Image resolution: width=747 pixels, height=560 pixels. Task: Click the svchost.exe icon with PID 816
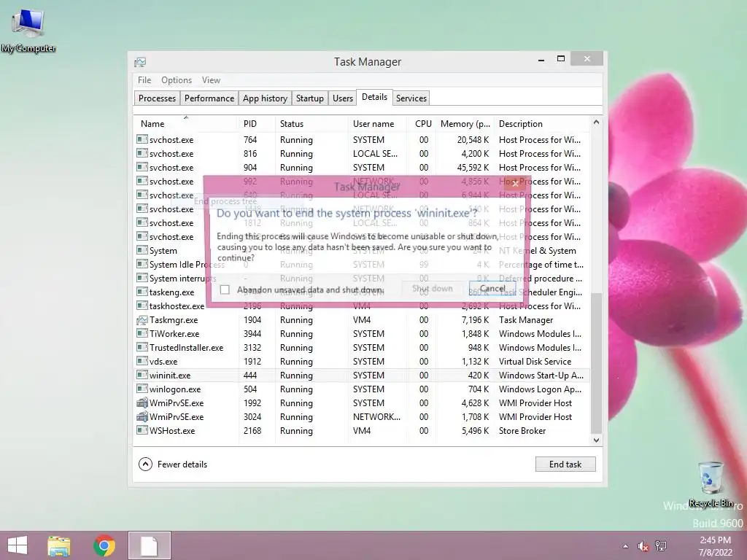(142, 153)
